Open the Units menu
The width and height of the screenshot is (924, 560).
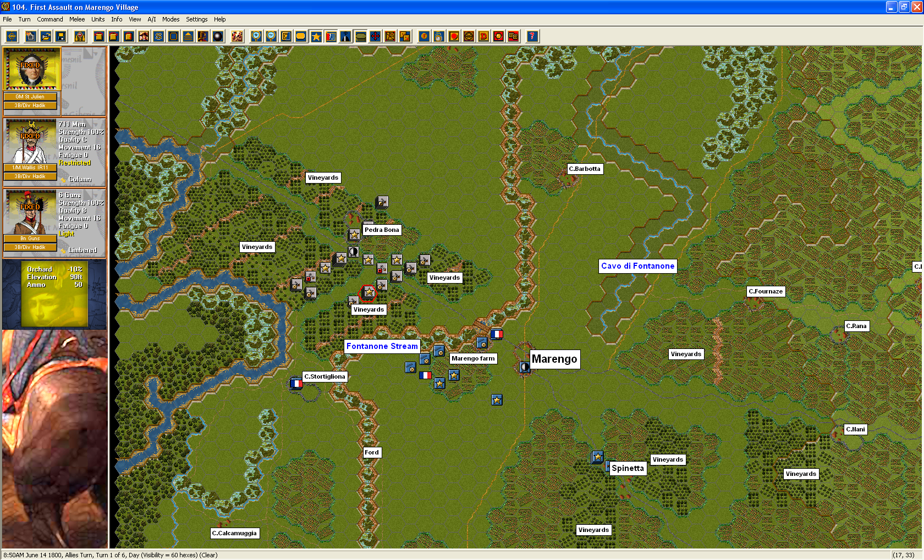click(98, 19)
